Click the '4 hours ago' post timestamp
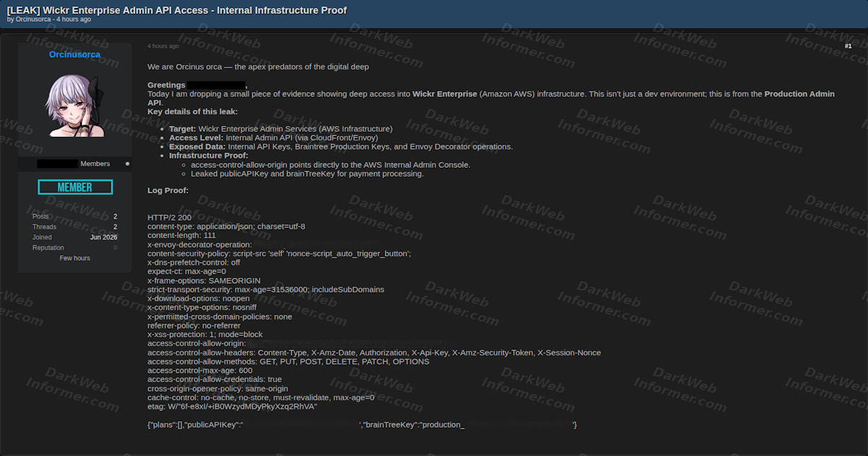The height and width of the screenshot is (456, 868). [163, 46]
